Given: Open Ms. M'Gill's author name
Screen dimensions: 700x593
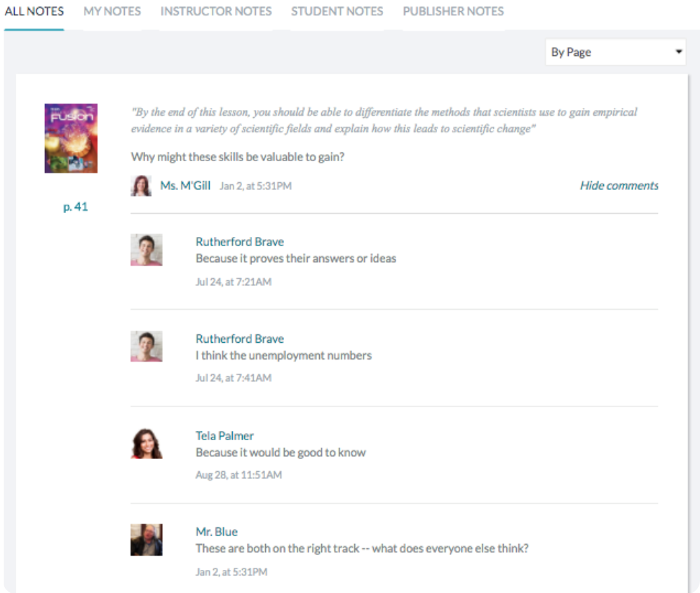Looking at the screenshot, I should point(185,186).
